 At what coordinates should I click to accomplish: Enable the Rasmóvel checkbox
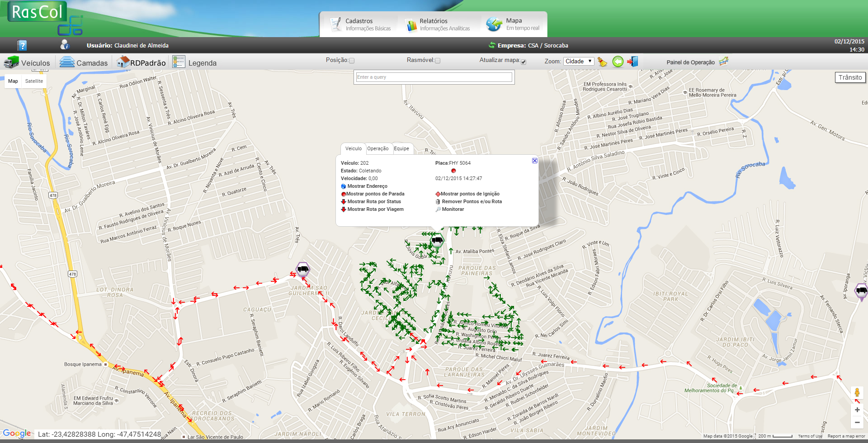click(437, 61)
